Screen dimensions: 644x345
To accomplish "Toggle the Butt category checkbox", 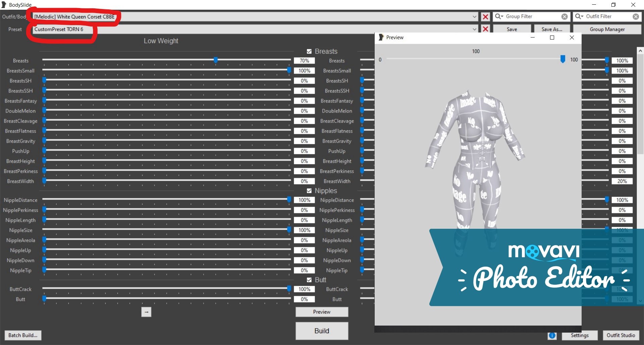I will click(309, 280).
